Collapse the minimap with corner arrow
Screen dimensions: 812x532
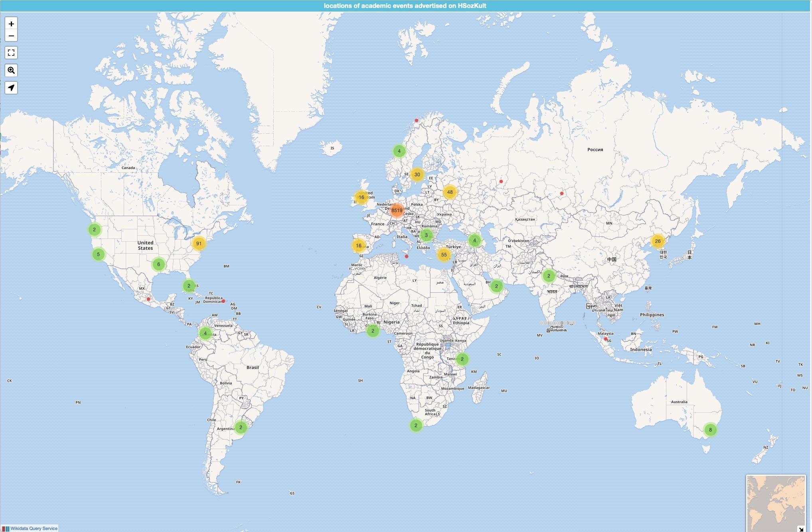pos(801,528)
